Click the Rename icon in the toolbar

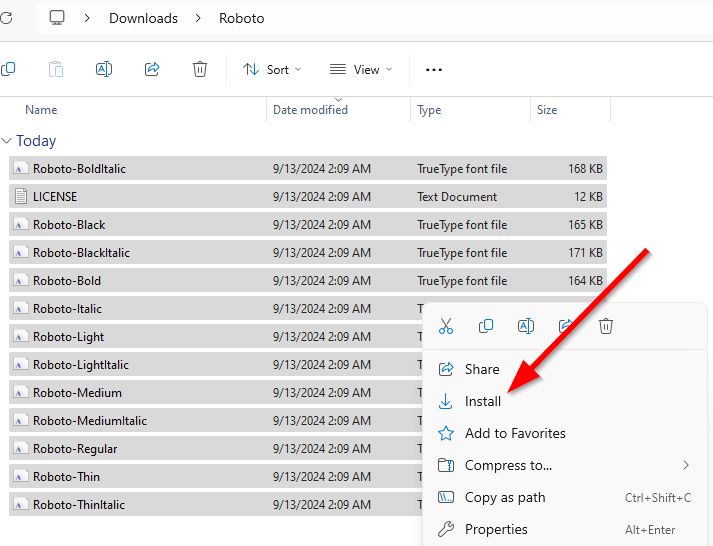click(104, 69)
